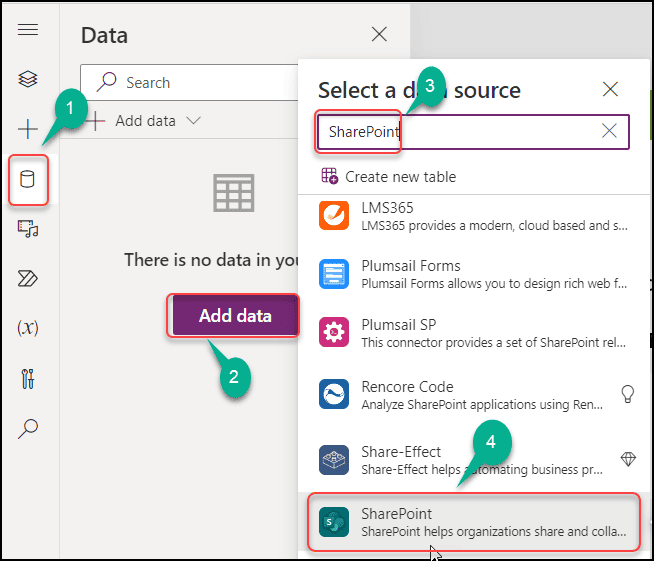The width and height of the screenshot is (654, 561).
Task: Click the premium diamond icon beside Share-Effect
Action: point(628,459)
